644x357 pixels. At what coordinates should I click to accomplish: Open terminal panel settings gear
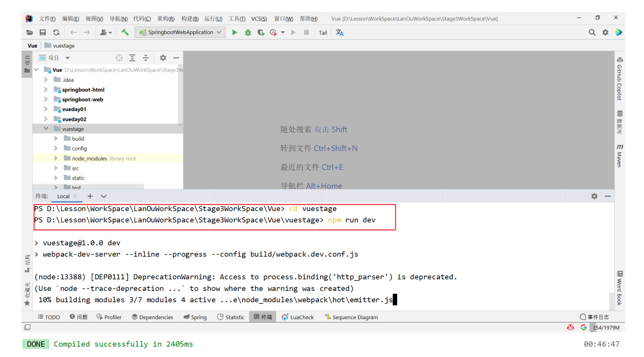click(594, 196)
